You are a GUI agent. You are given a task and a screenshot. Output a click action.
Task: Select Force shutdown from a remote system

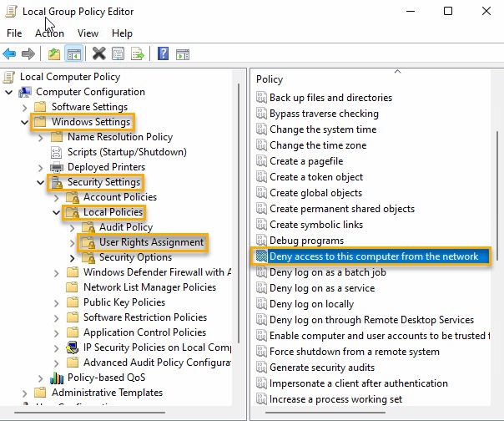pyautogui.click(x=355, y=352)
